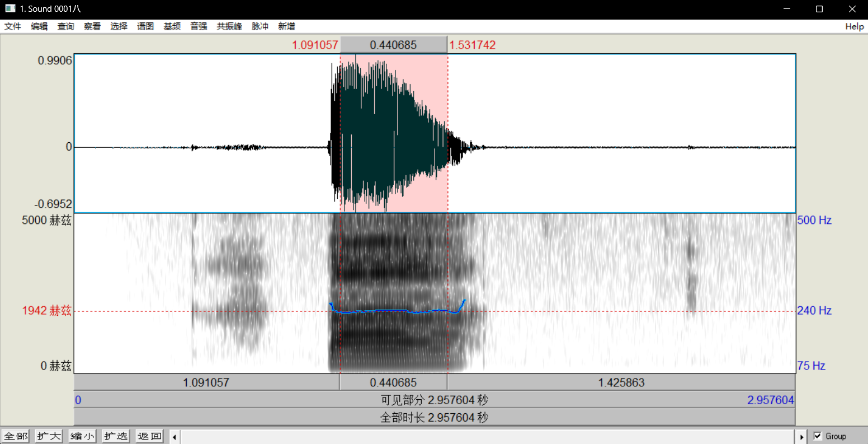868x444 pixels.
Task: Open the 选择 menu
Action: pyautogui.click(x=119, y=26)
